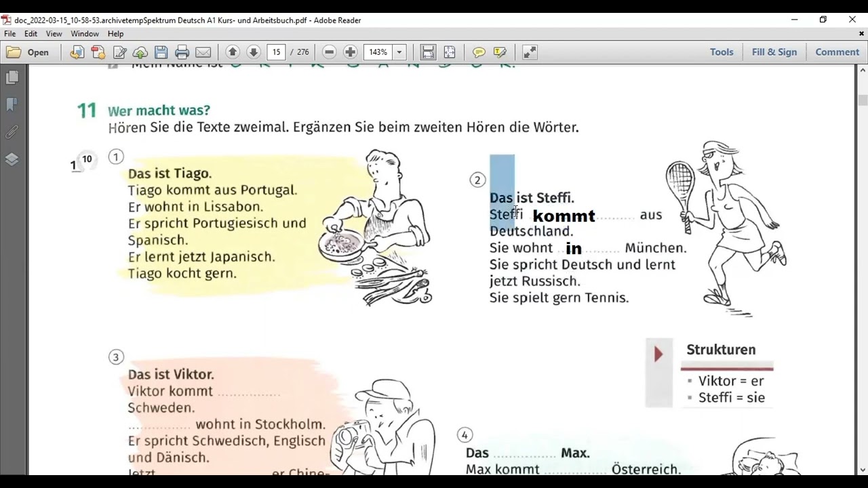Image resolution: width=868 pixels, height=488 pixels.
Task: Click the Open file button
Action: pos(28,52)
